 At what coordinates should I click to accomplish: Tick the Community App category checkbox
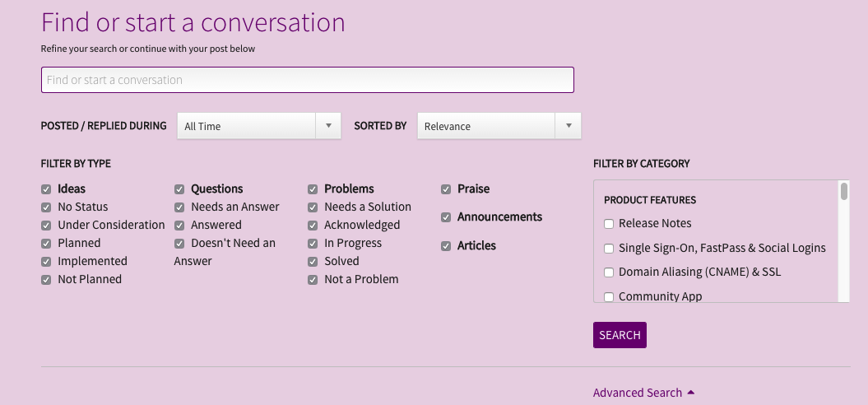tap(609, 296)
